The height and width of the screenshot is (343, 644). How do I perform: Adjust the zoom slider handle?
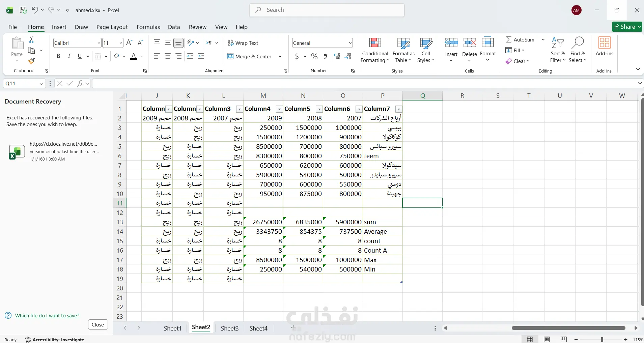(x=602, y=339)
